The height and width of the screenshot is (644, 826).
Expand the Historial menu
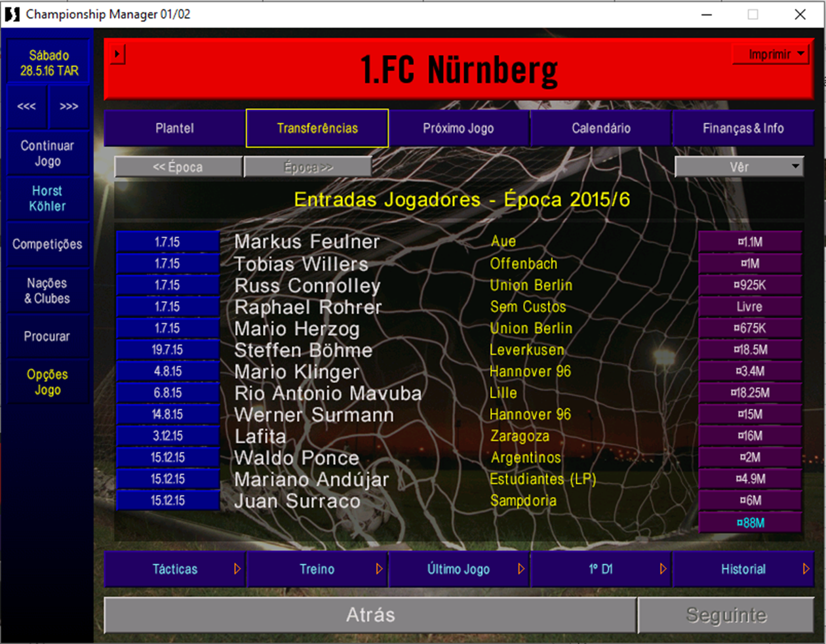coord(743,569)
